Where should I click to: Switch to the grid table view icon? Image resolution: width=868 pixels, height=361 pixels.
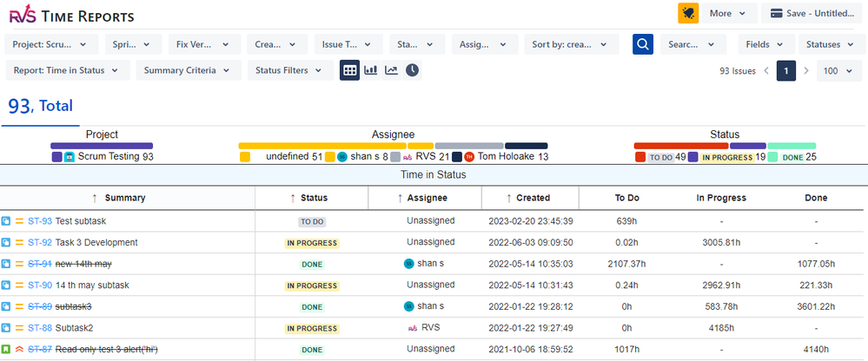coord(350,70)
